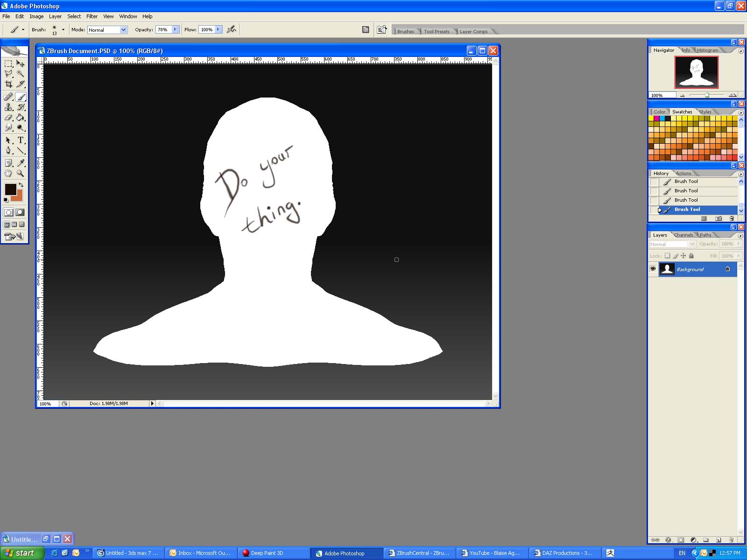Switch to Quick Mask mode
747x560 pixels.
20,212
